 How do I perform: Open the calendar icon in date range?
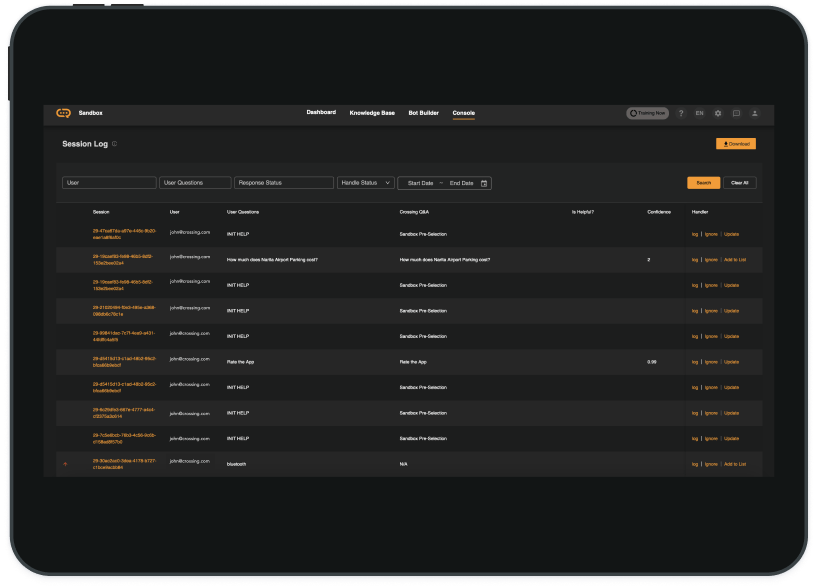tap(484, 183)
